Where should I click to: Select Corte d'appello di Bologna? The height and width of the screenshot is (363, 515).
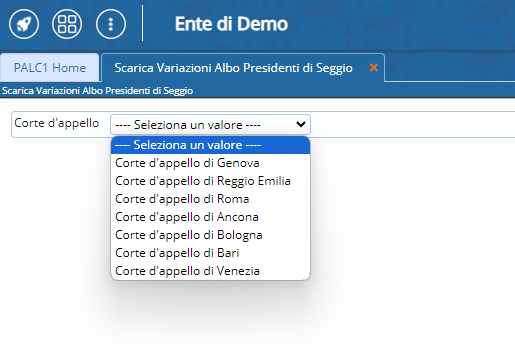pyautogui.click(x=210, y=235)
